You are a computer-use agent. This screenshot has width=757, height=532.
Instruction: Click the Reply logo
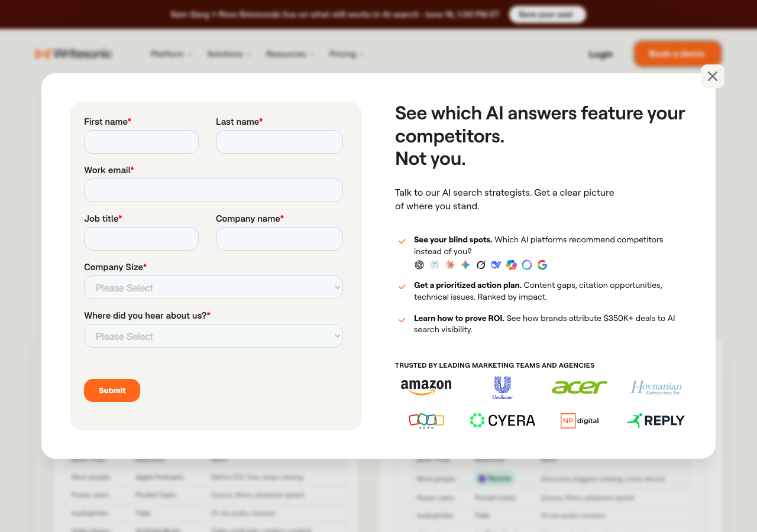coord(656,420)
